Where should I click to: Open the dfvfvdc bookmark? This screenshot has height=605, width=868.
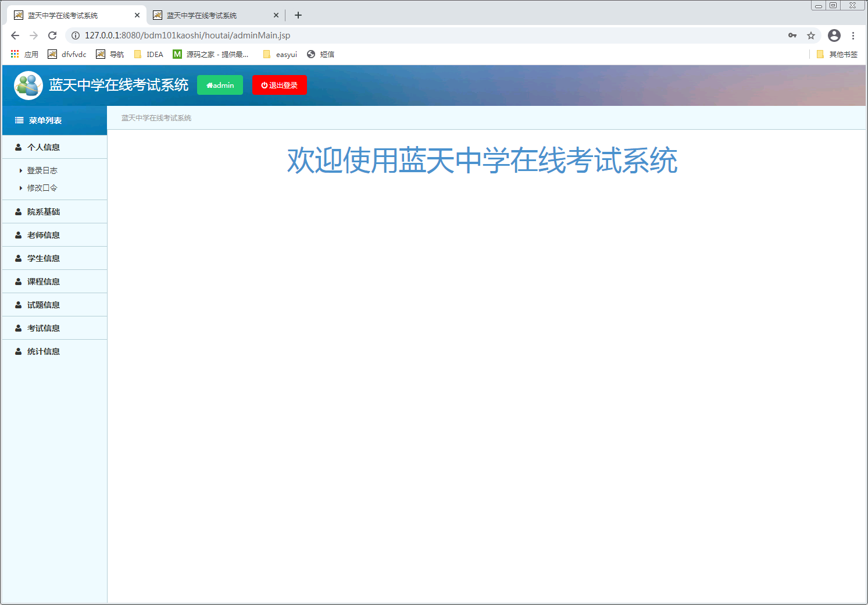(x=67, y=54)
